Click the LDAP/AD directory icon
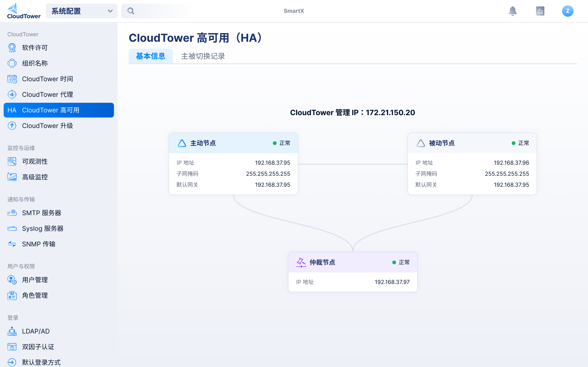This screenshot has width=588, height=367. [x=12, y=331]
